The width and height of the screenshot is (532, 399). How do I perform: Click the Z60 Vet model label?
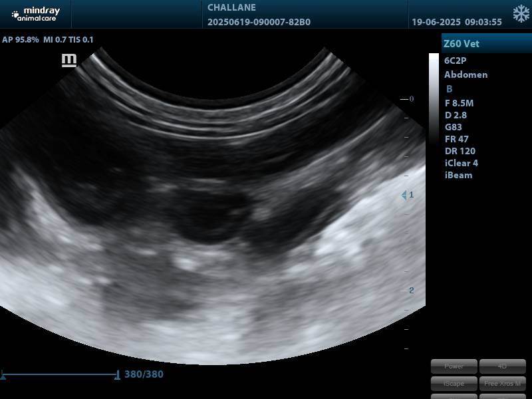462,44
